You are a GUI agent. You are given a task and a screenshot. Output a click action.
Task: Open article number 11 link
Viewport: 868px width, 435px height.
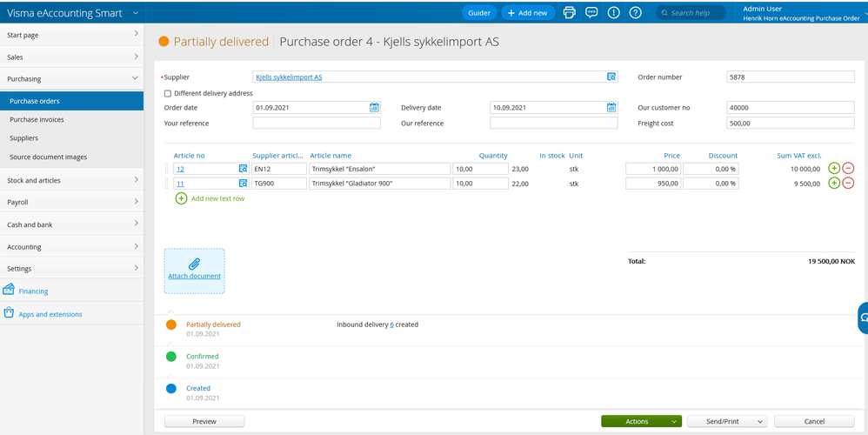coord(180,184)
